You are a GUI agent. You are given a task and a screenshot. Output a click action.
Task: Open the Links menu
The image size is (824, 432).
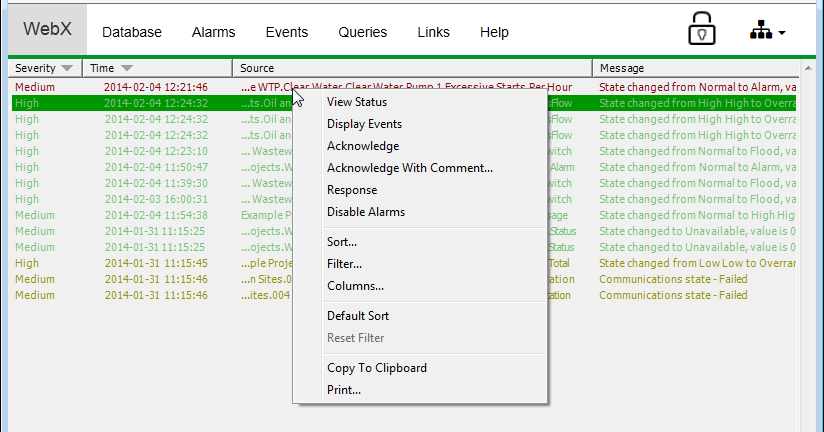tap(433, 32)
